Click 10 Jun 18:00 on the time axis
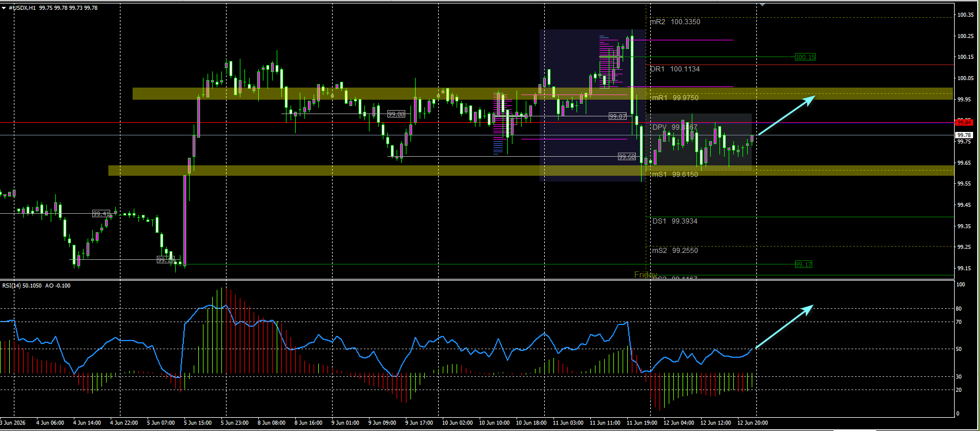 point(531,423)
